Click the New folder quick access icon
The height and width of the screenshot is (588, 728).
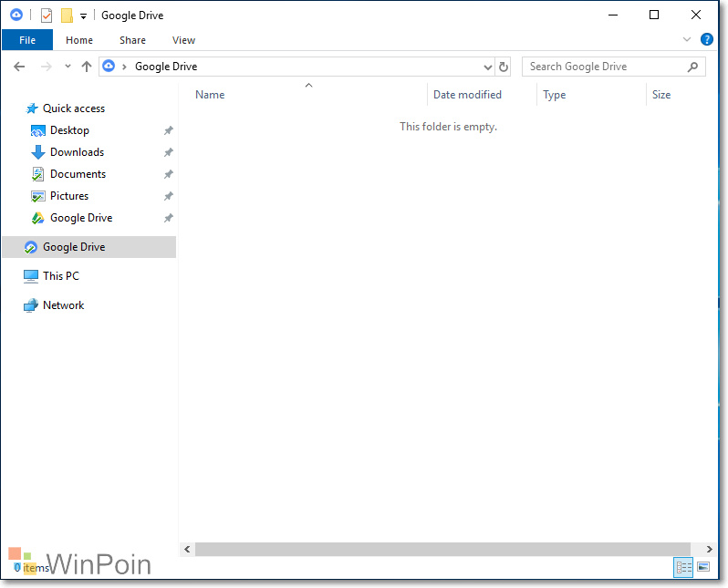pyautogui.click(x=67, y=15)
